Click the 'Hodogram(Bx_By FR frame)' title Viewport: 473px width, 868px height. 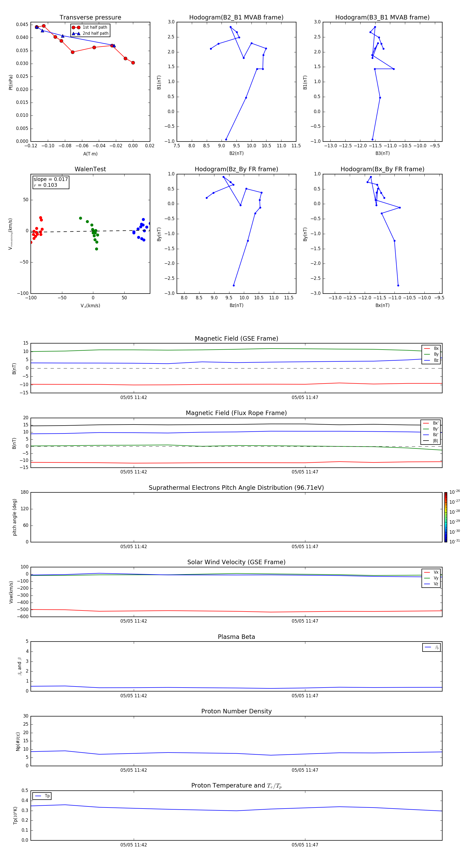(382, 169)
